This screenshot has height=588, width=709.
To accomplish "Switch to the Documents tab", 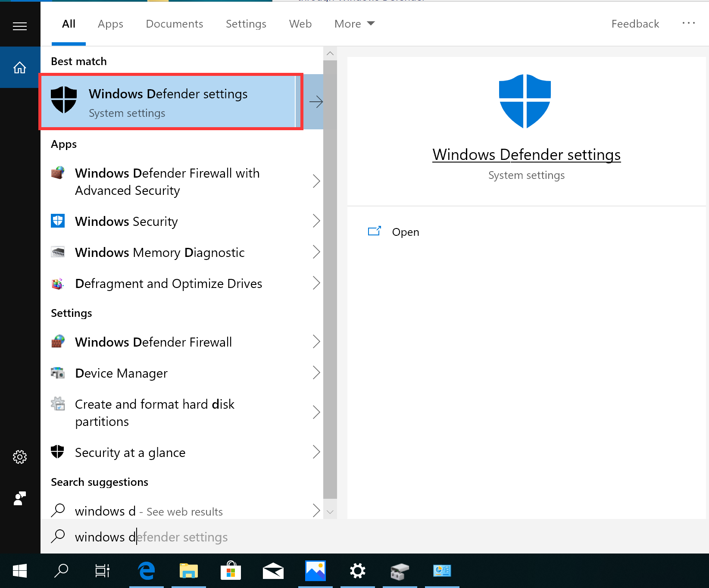I will [174, 24].
